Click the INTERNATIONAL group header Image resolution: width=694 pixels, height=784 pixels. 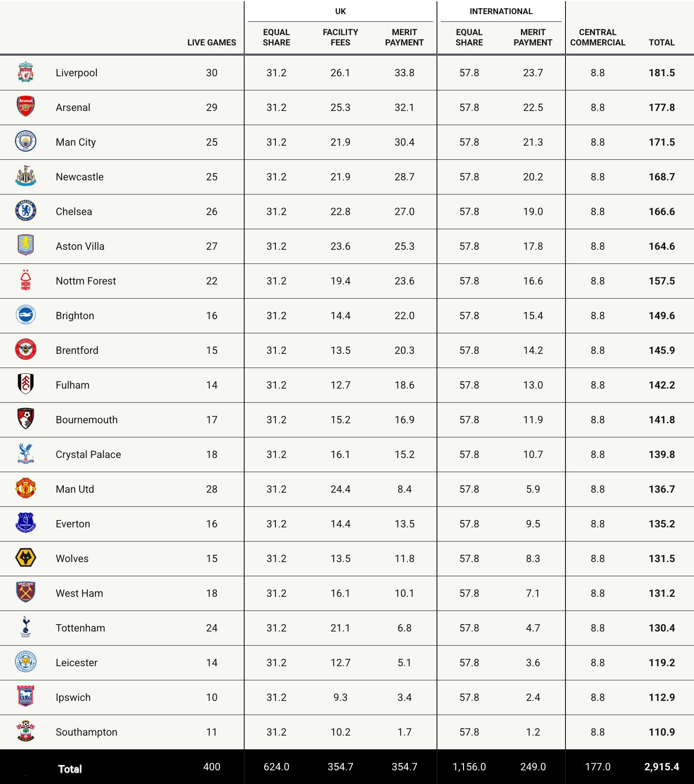click(501, 12)
